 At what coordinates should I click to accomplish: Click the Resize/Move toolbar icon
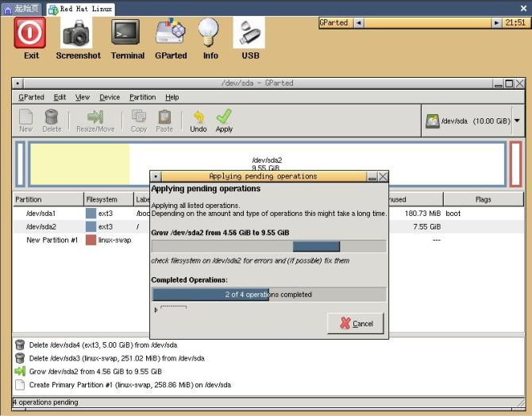95,117
